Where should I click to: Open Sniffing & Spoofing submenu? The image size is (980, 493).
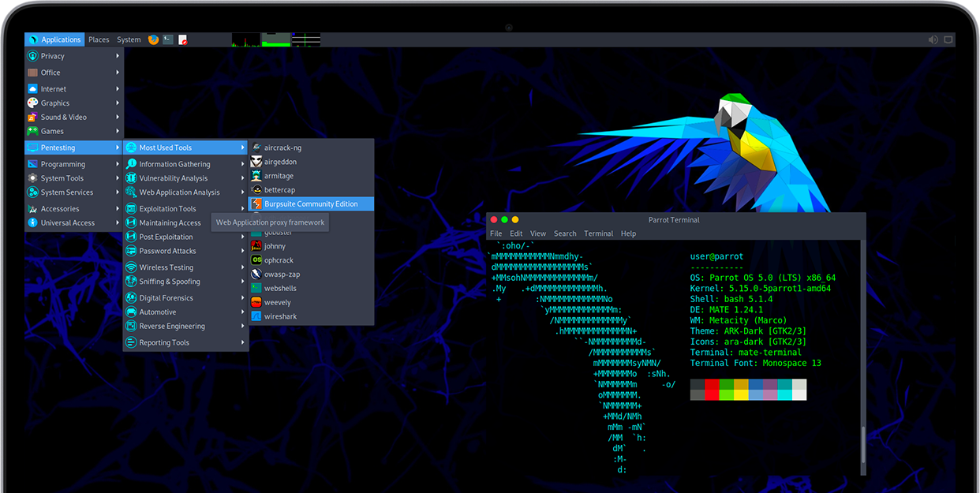[x=186, y=282]
